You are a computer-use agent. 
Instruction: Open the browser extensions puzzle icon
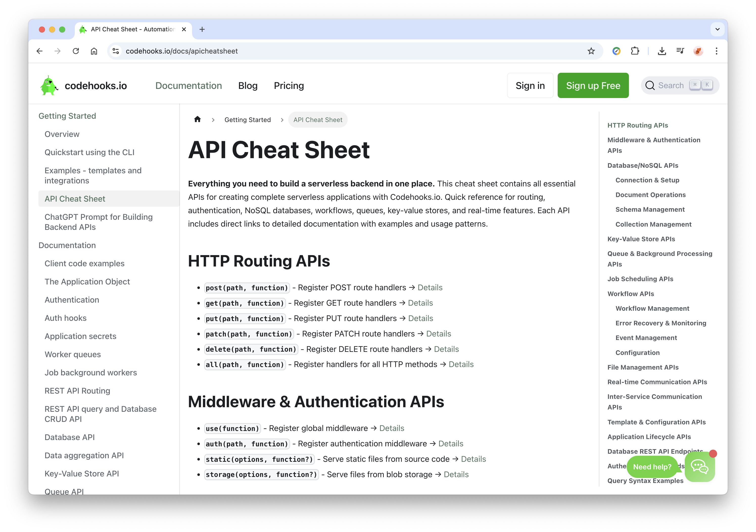point(634,51)
